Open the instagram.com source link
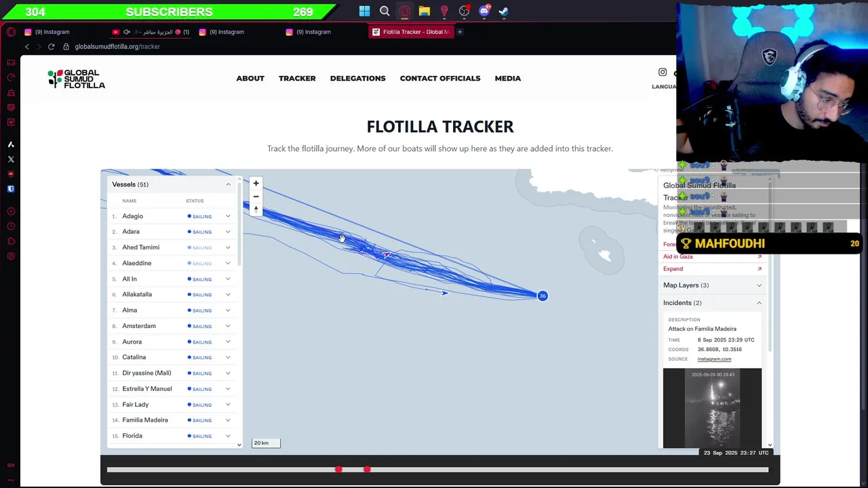The height and width of the screenshot is (488, 868). [x=714, y=359]
